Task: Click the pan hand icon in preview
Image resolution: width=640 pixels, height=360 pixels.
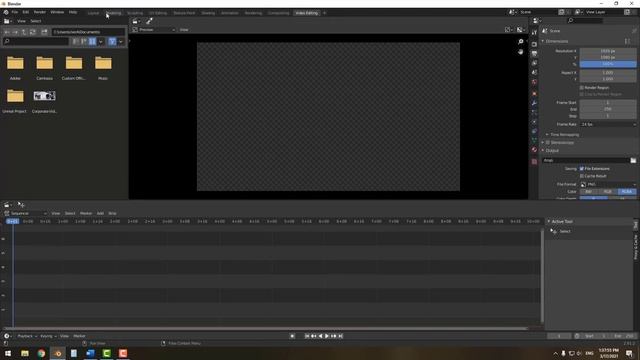Action: coord(520,52)
